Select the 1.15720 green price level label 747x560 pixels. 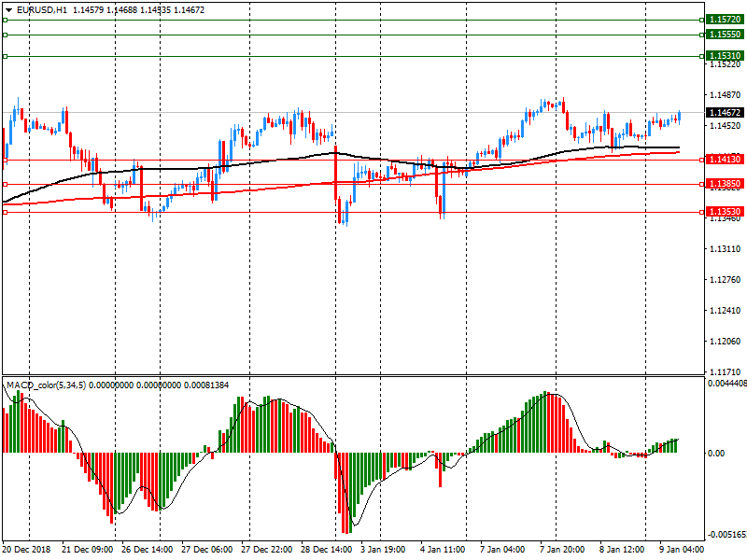[x=724, y=19]
